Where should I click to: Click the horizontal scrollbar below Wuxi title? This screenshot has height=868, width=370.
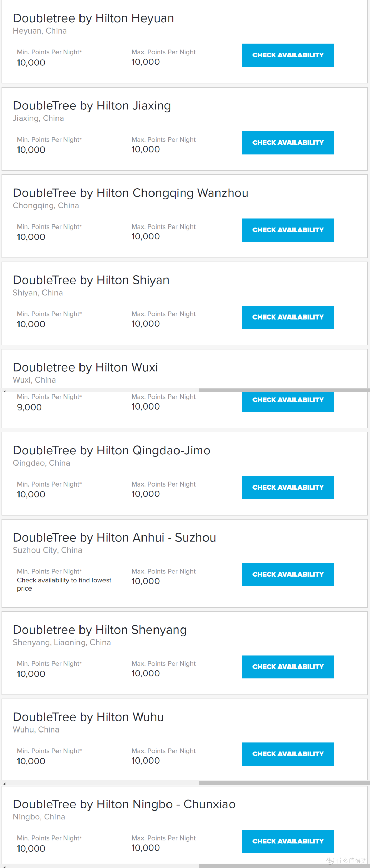point(284,390)
